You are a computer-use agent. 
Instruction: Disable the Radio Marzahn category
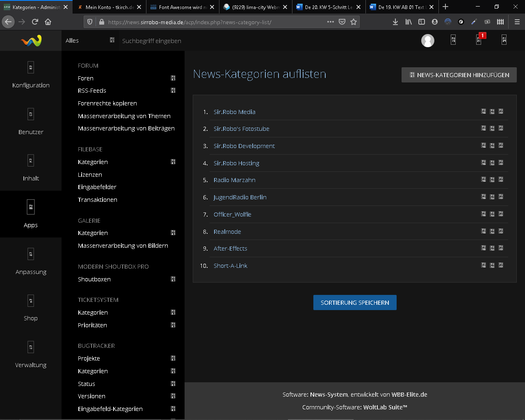click(484, 180)
